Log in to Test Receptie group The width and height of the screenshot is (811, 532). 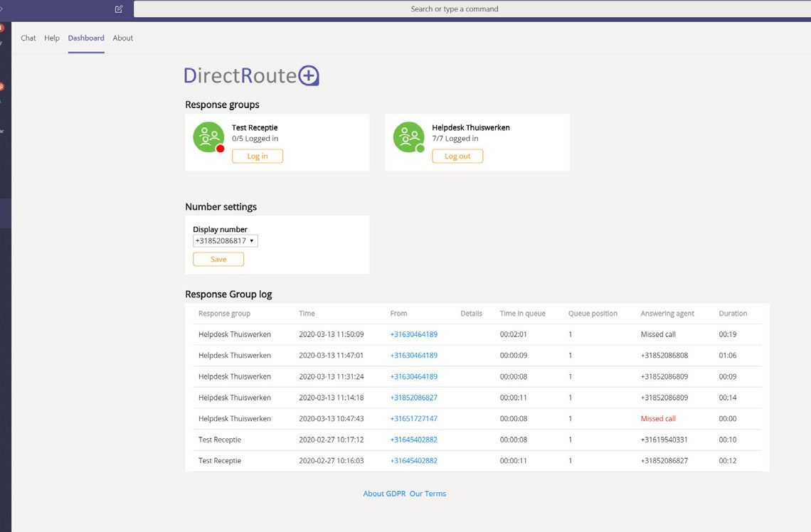[x=258, y=156]
